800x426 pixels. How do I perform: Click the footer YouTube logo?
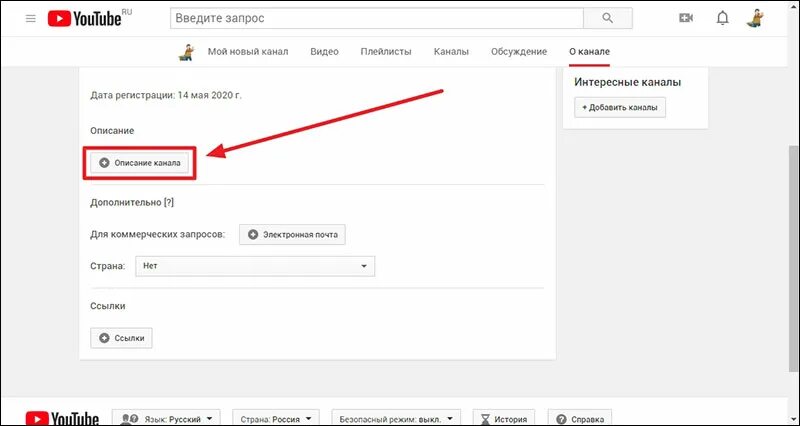coord(62,418)
